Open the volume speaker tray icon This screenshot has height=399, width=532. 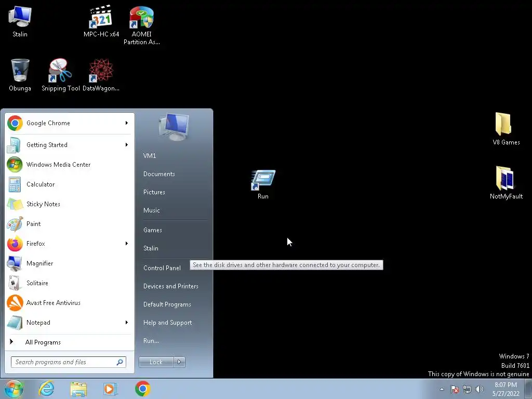point(480,389)
